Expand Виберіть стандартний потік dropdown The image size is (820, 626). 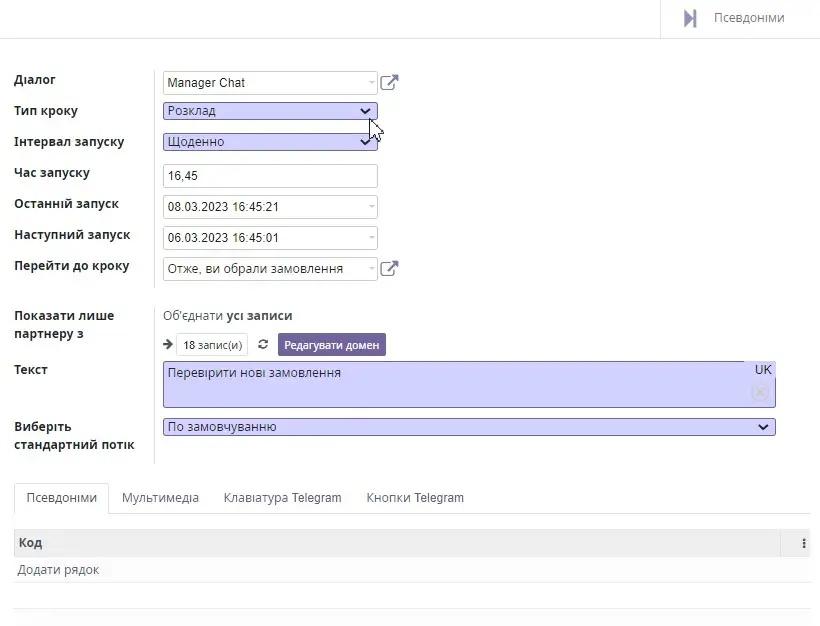(x=469, y=427)
